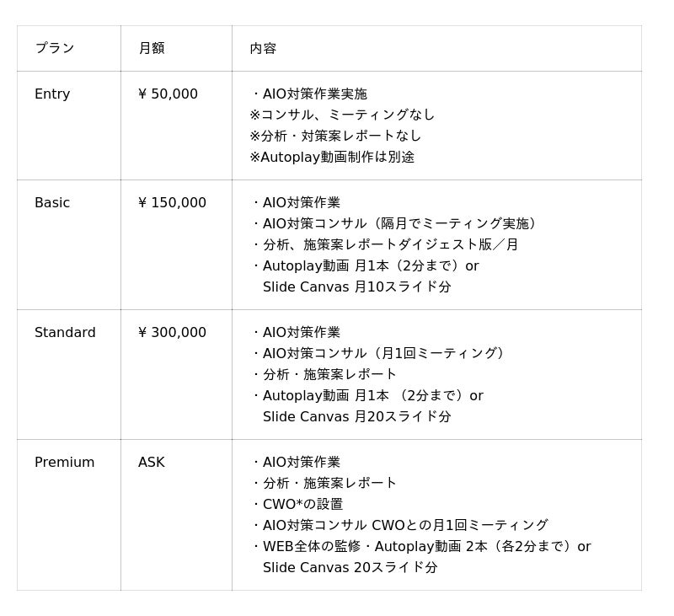Click the 月額 column header

pyautogui.click(x=152, y=48)
